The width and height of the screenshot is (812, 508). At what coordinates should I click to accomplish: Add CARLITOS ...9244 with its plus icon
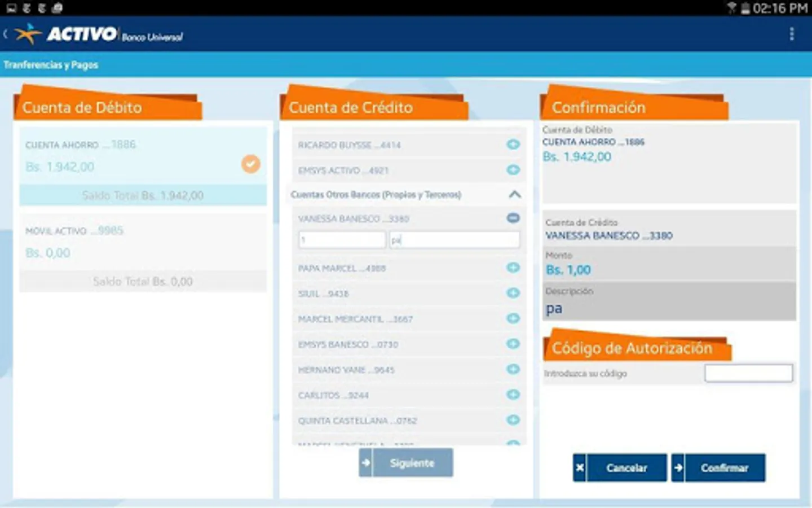(x=513, y=395)
